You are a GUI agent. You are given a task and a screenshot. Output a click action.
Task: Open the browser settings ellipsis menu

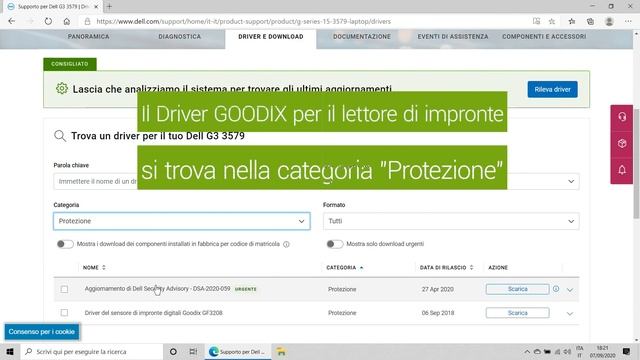click(x=628, y=21)
